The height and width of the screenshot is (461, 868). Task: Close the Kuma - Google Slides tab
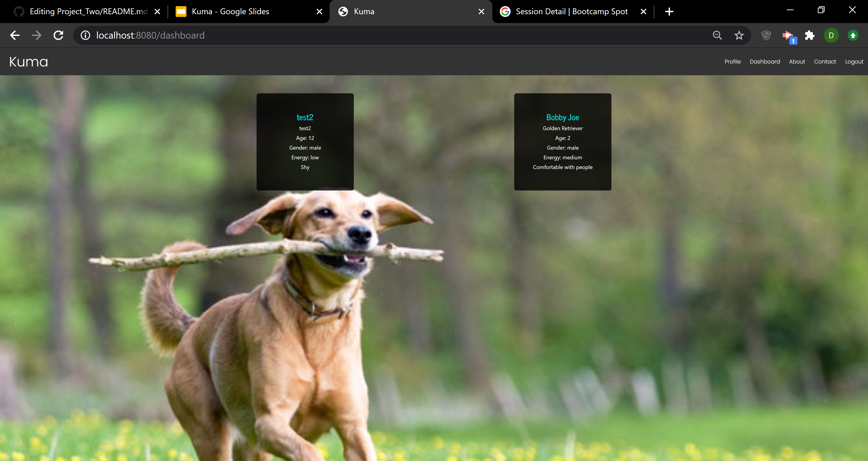(319, 12)
